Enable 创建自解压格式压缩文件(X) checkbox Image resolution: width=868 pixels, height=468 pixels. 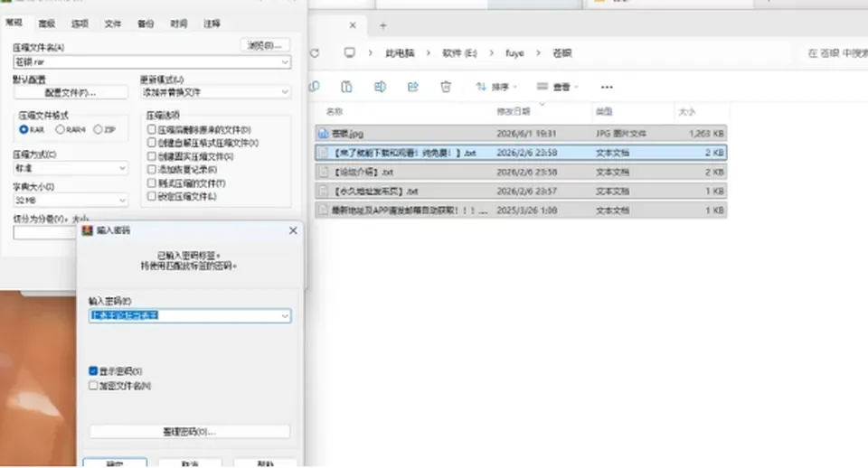[x=152, y=143]
